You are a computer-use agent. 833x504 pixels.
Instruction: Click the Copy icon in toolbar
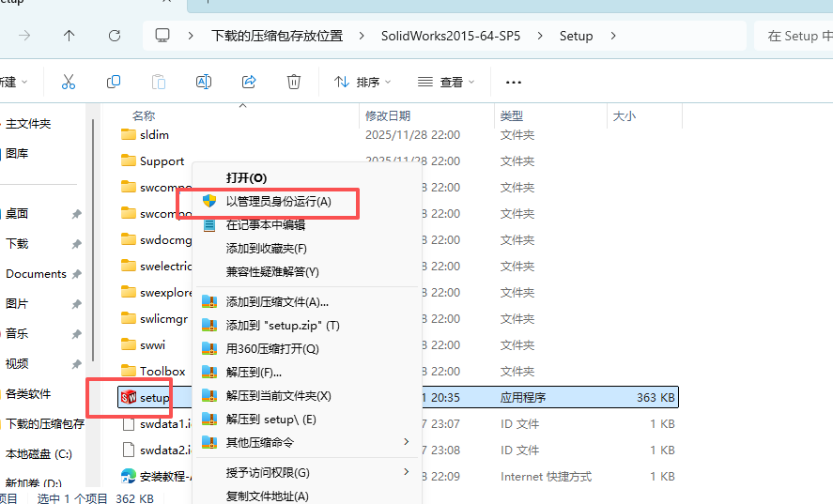coord(114,82)
